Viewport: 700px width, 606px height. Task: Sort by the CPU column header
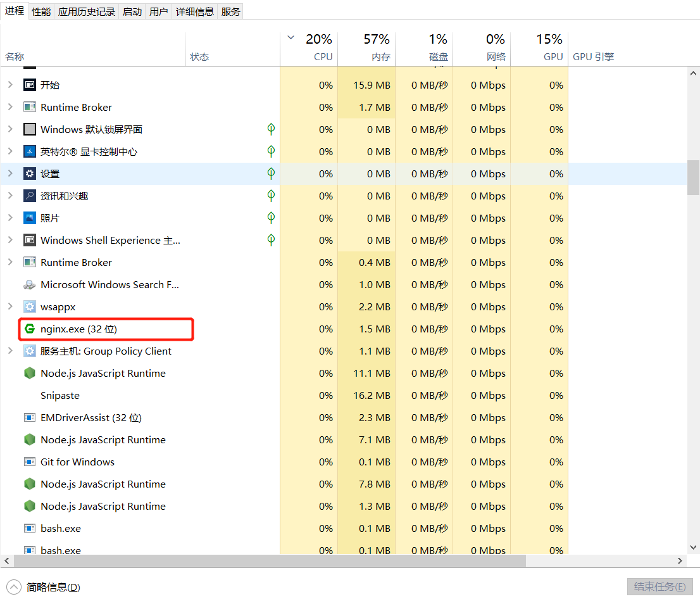[309, 49]
